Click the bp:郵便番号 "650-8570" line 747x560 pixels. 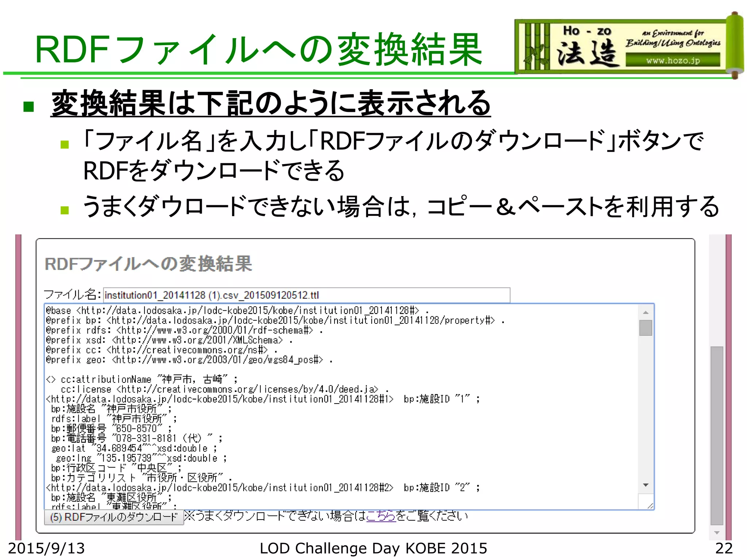coord(111,429)
